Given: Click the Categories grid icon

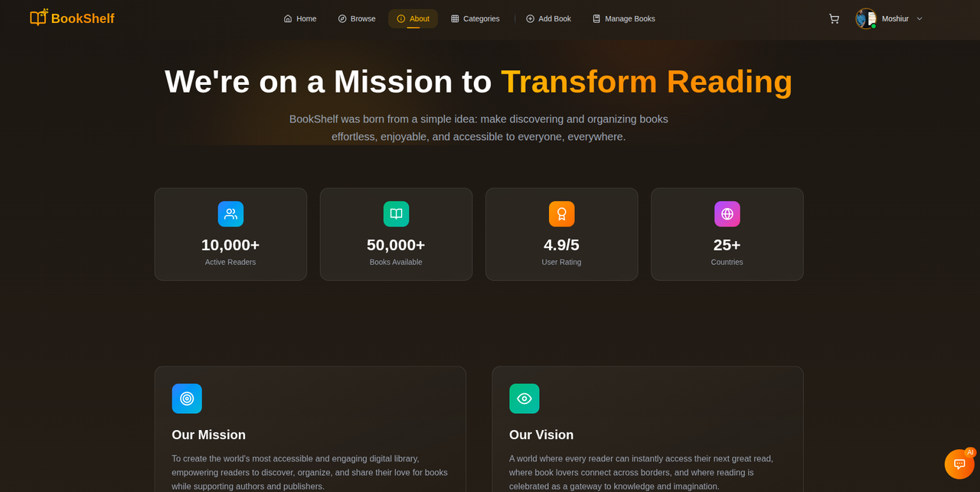Looking at the screenshot, I should tap(455, 18).
